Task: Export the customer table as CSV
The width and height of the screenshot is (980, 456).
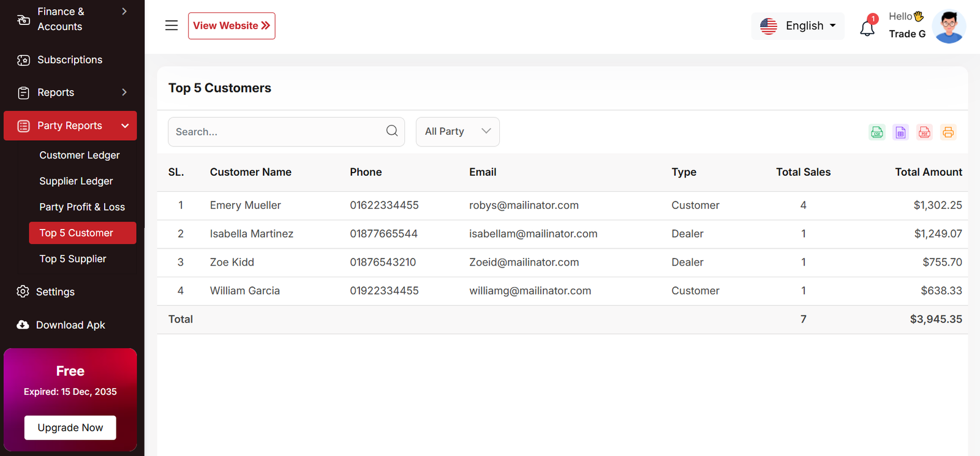Action: click(876, 132)
